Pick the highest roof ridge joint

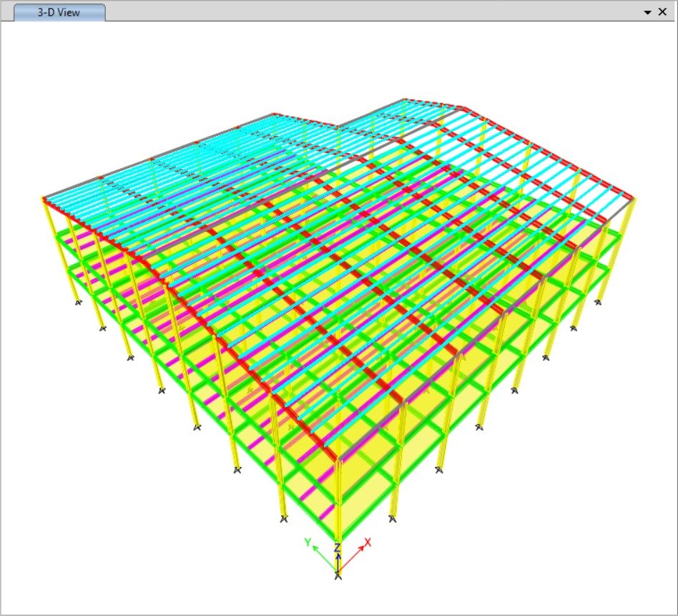404,100
